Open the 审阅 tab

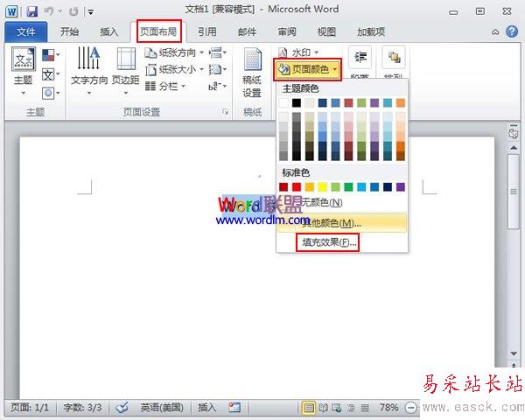tap(287, 31)
